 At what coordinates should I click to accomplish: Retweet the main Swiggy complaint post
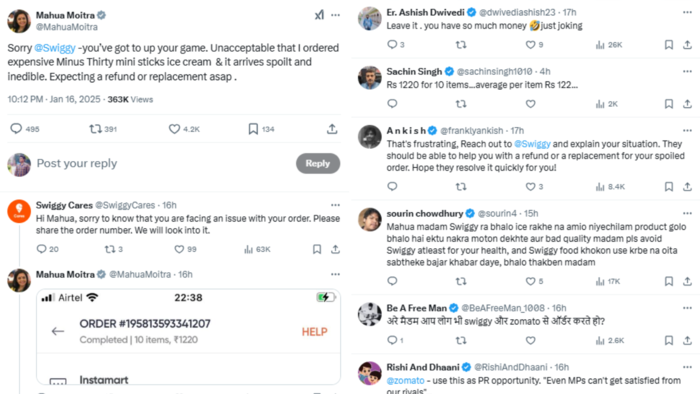pyautogui.click(x=95, y=129)
